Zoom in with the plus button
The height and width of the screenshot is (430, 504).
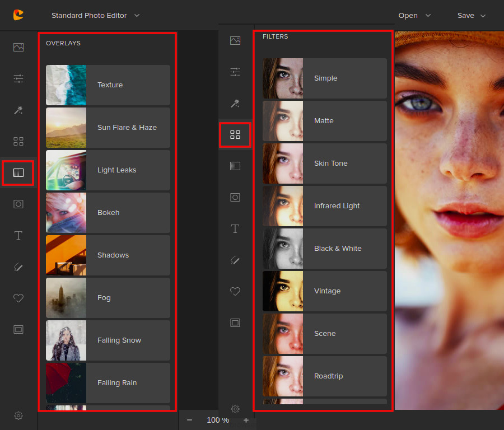tap(246, 420)
